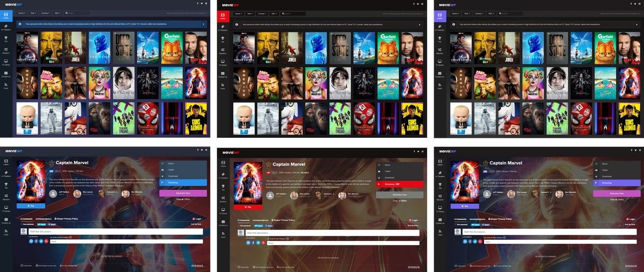
Task: Open Guns Akimbo poster on blue home page
Action: point(196,119)
